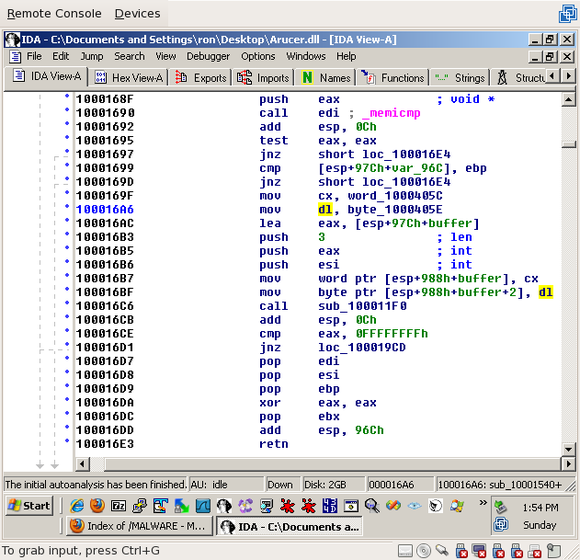Open the Functions tab
This screenshot has width=580, height=560.
pos(393,78)
